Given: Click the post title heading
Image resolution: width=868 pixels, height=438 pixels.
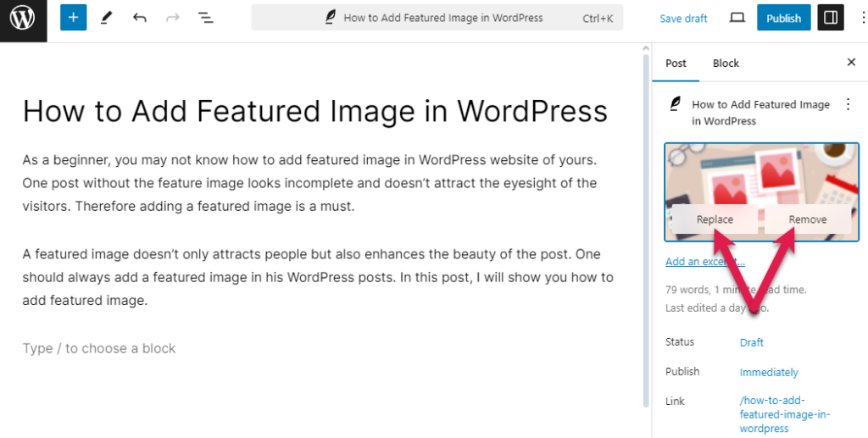Looking at the screenshot, I should pos(315,111).
